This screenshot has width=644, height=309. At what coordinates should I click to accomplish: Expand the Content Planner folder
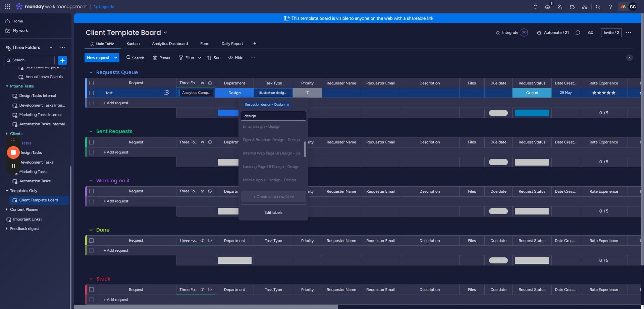click(x=7, y=209)
